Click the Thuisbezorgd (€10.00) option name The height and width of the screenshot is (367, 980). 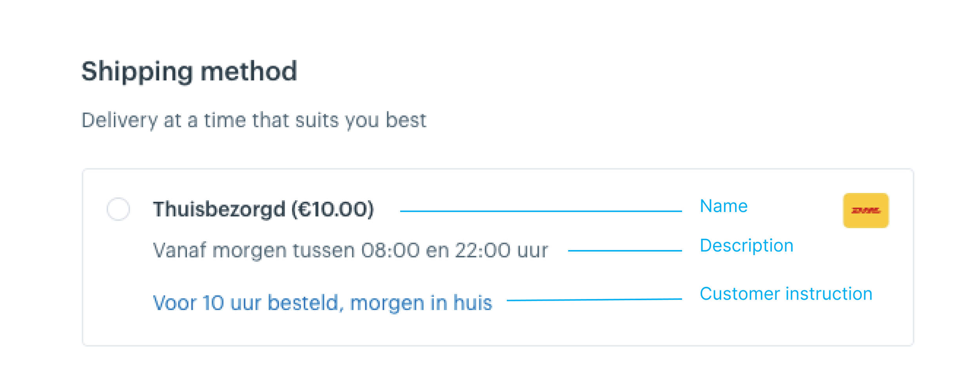click(x=263, y=209)
